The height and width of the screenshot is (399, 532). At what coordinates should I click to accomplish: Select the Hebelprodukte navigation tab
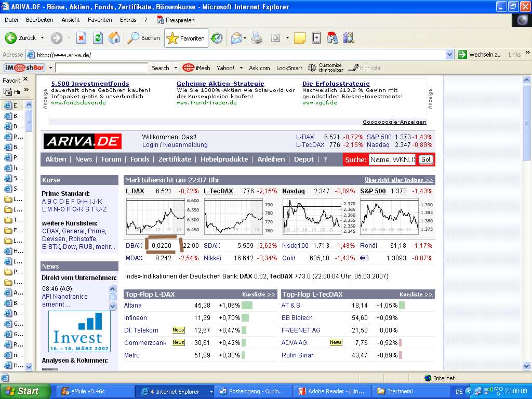click(224, 159)
